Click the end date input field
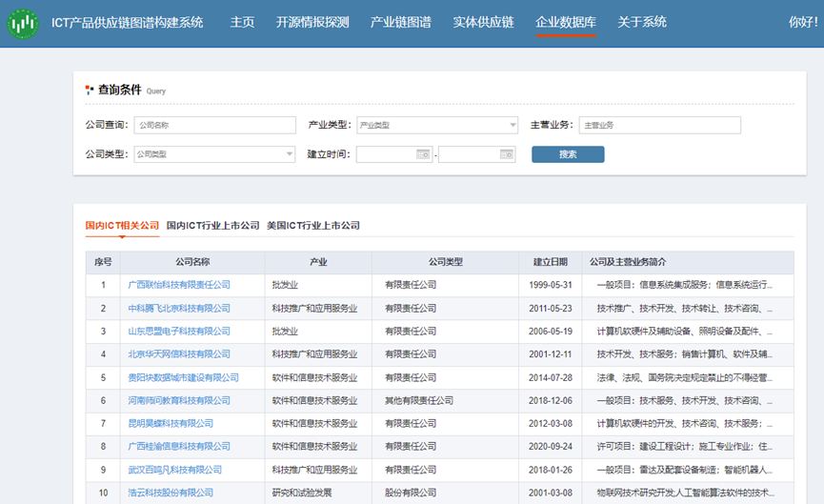This screenshot has height=504, width=824. [x=477, y=154]
